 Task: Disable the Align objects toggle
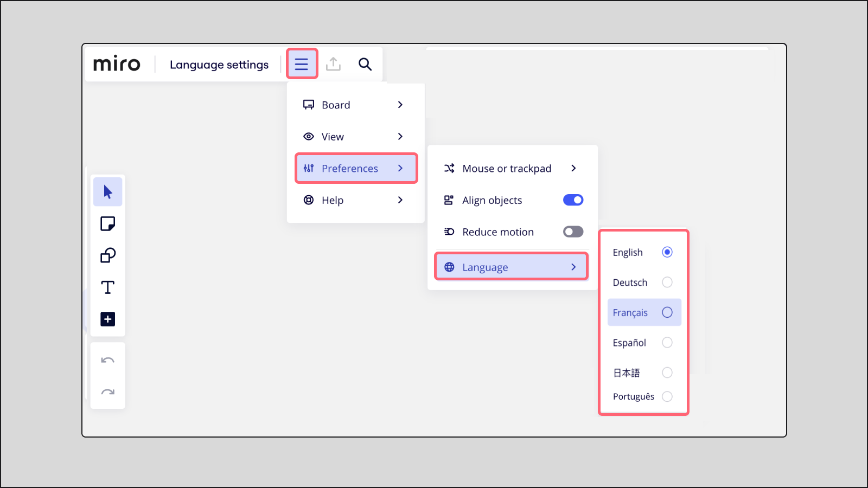coord(572,200)
